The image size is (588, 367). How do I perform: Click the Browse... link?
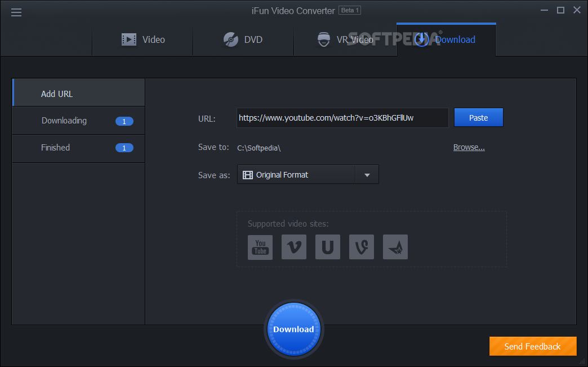click(x=469, y=148)
